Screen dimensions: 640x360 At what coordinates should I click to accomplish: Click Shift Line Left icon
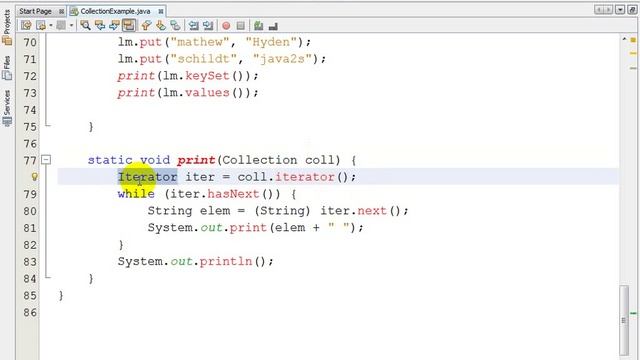tap(193, 26)
